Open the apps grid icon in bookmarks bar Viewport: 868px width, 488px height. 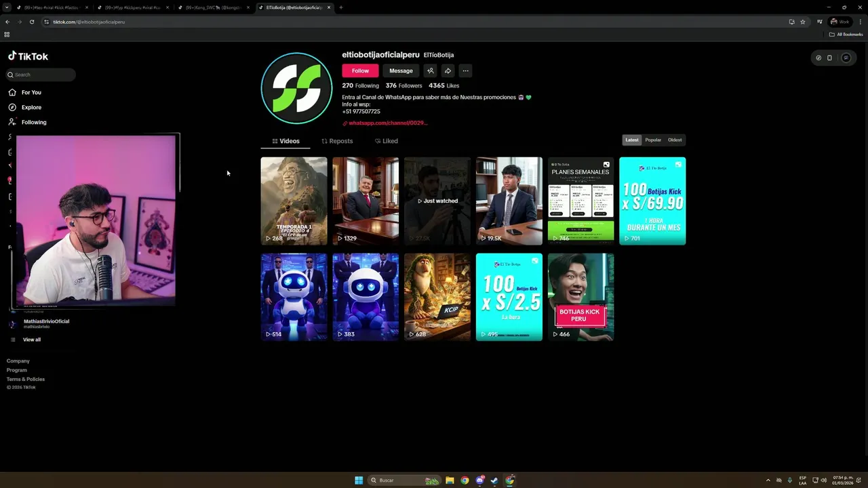pos(7,35)
